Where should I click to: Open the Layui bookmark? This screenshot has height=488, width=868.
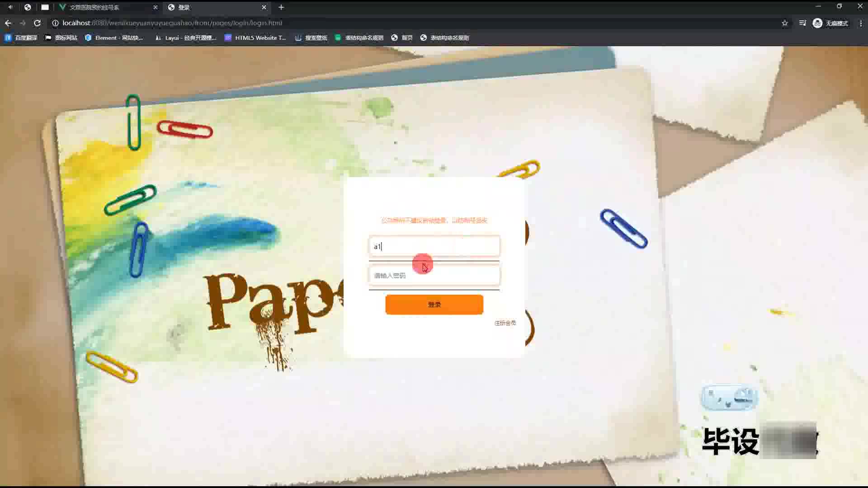pos(186,38)
